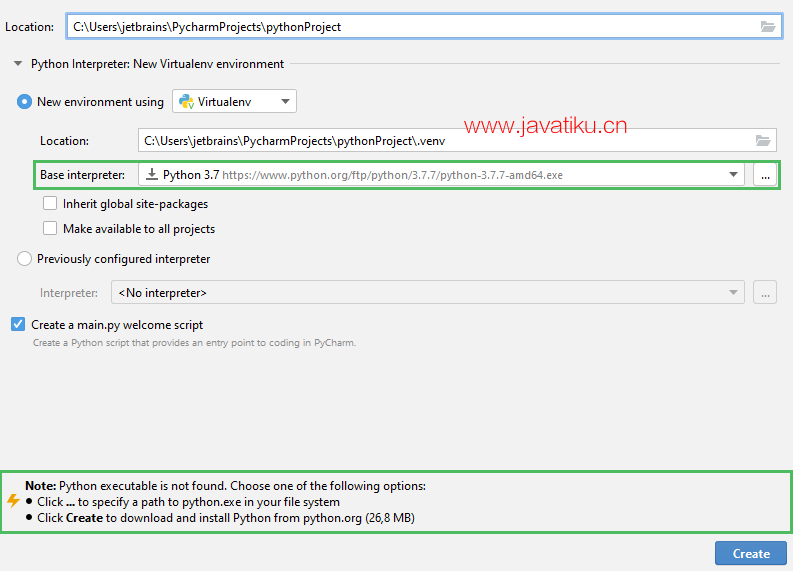
Task: Click the Virtualenv Python logo icon
Action: click(186, 102)
